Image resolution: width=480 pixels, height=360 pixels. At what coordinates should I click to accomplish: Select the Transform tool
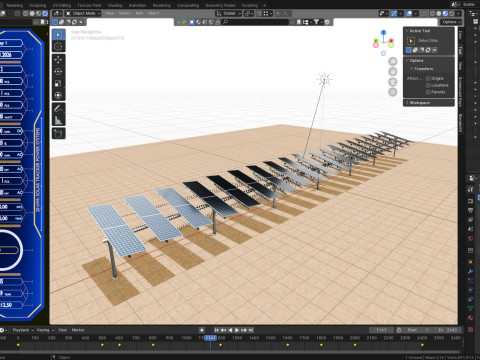point(59,95)
